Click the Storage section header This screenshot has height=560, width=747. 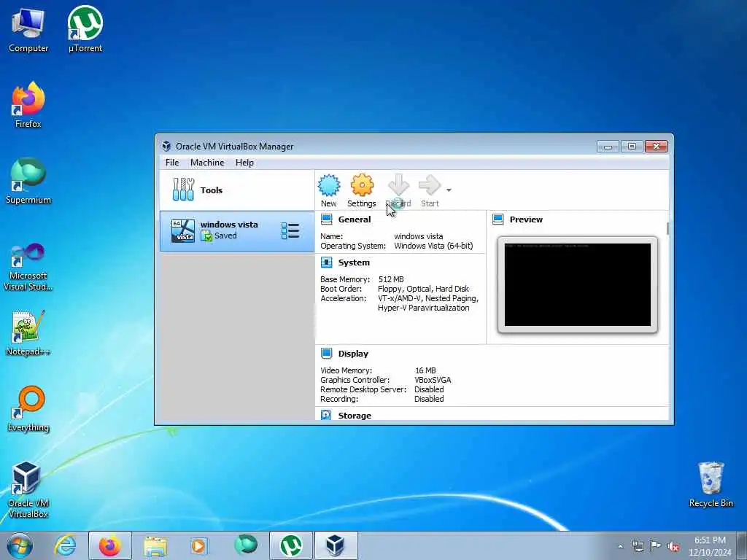pyautogui.click(x=355, y=415)
